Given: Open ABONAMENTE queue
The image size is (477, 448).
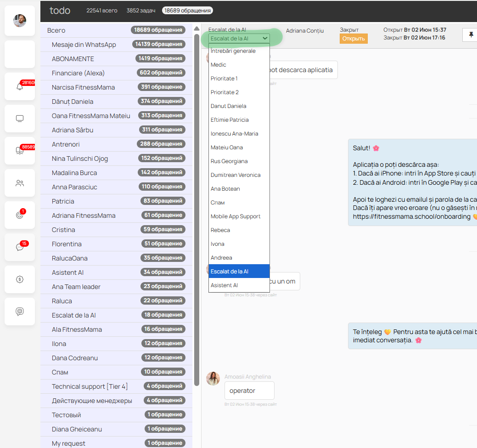Looking at the screenshot, I should 116,59.
